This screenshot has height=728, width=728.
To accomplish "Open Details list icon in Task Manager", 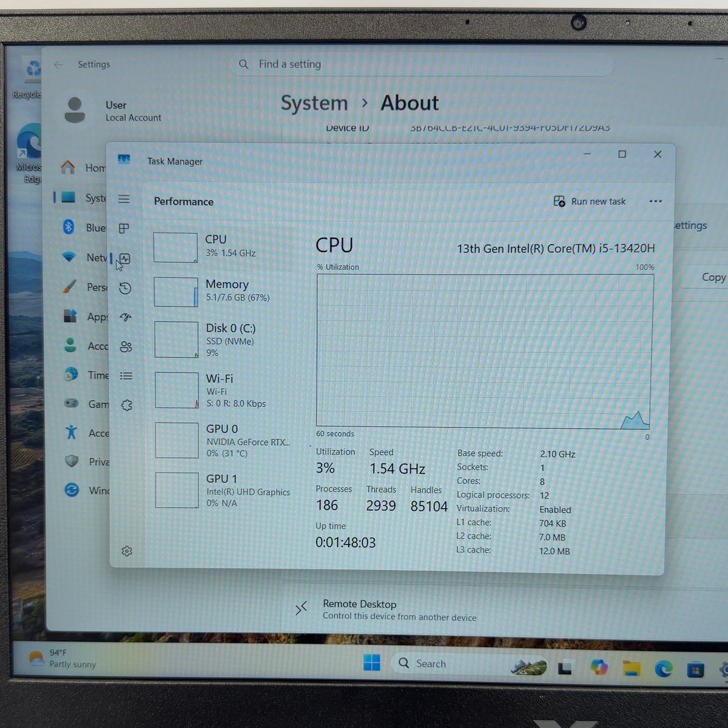I will pos(126,376).
